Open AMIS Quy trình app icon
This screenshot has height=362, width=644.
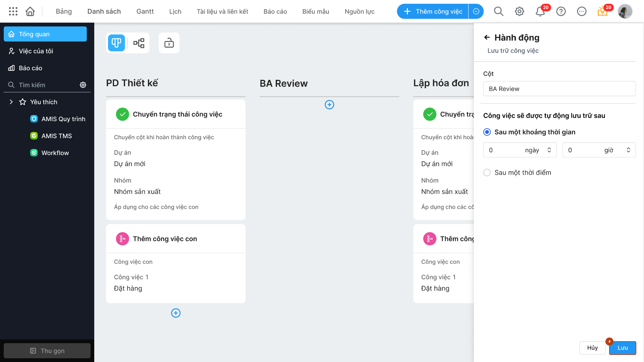(x=34, y=119)
